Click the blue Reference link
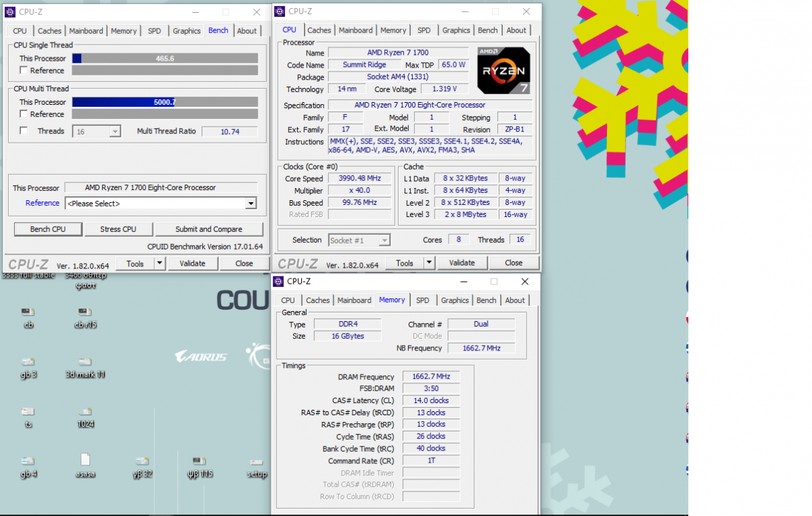The height and width of the screenshot is (516, 812). tap(43, 203)
